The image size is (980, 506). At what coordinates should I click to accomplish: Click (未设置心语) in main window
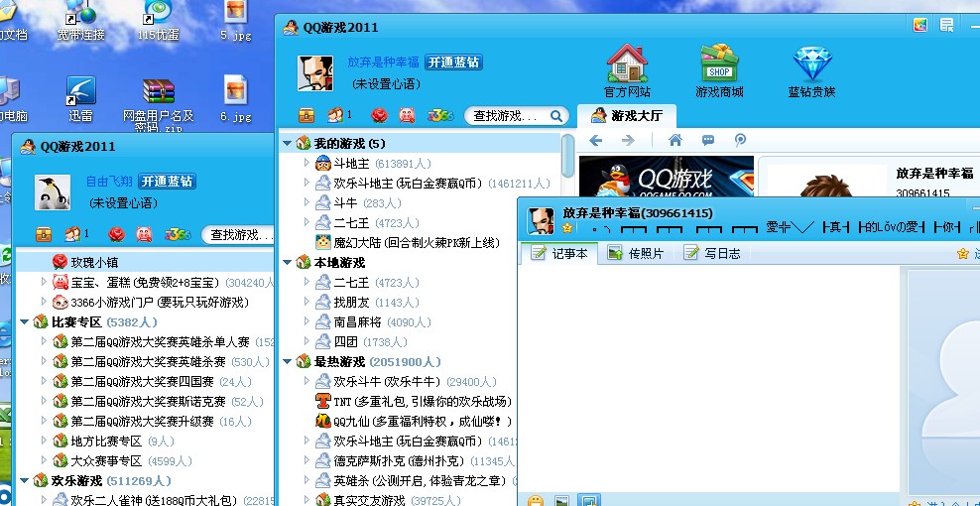386,83
